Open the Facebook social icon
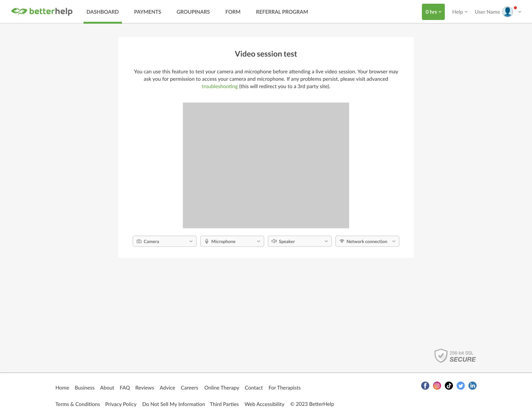The height and width of the screenshot is (413, 532). [425, 386]
